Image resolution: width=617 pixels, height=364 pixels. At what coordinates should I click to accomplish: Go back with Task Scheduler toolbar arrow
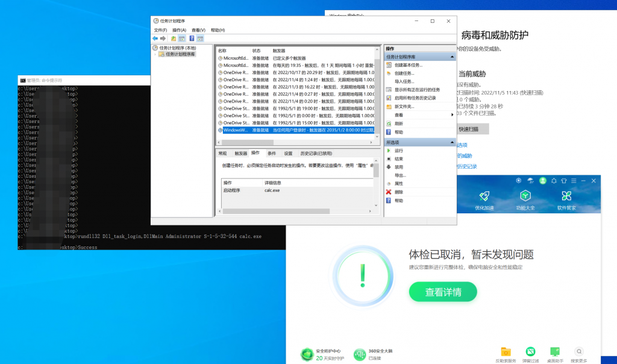pos(155,39)
